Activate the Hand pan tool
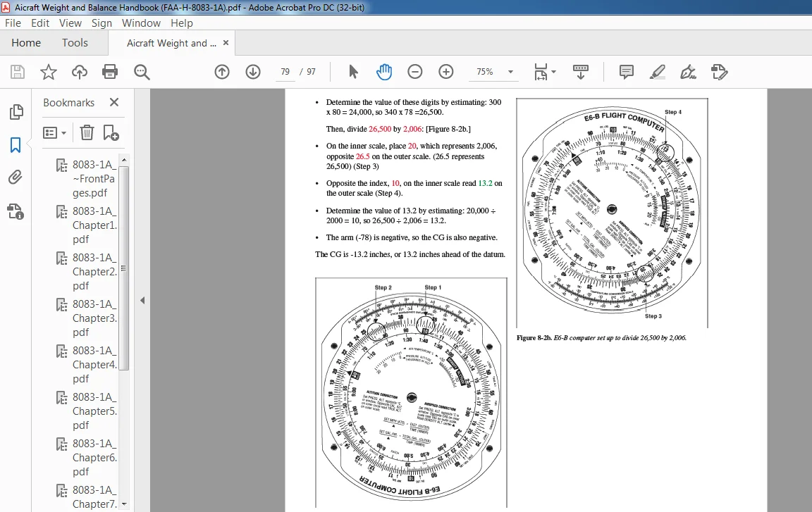Image resolution: width=812 pixels, height=512 pixels. click(x=383, y=72)
